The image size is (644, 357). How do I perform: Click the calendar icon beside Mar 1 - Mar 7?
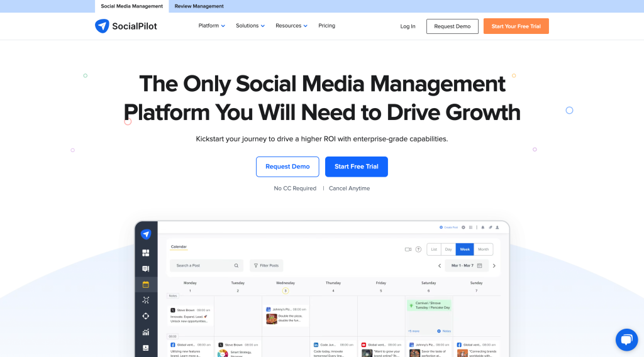tap(479, 265)
